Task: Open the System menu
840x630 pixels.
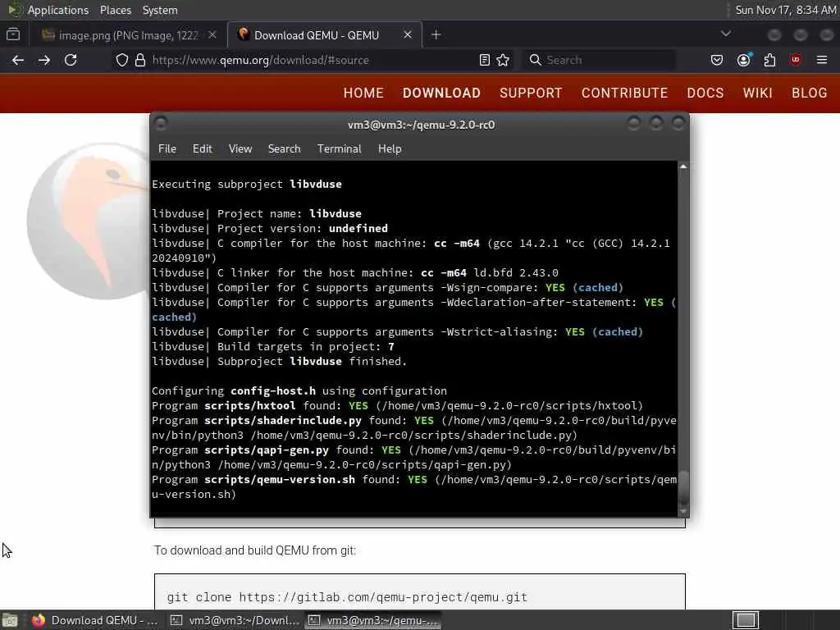Action: point(160,10)
